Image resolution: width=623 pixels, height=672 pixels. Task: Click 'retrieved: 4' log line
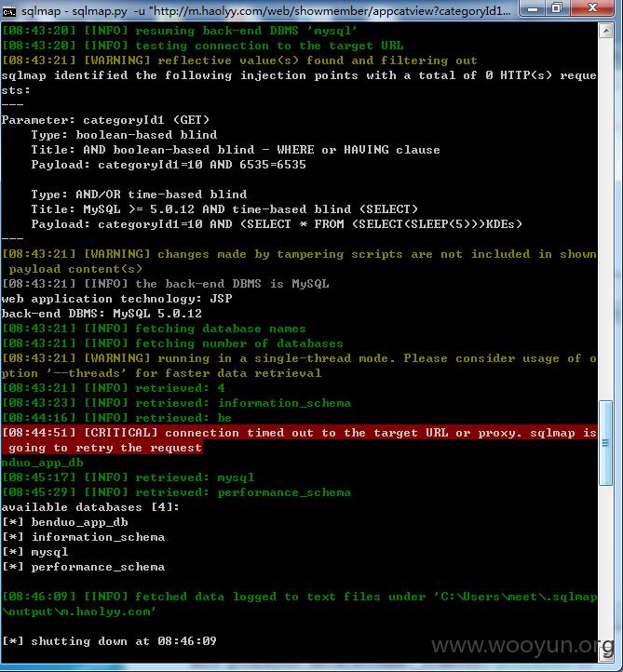pos(114,388)
